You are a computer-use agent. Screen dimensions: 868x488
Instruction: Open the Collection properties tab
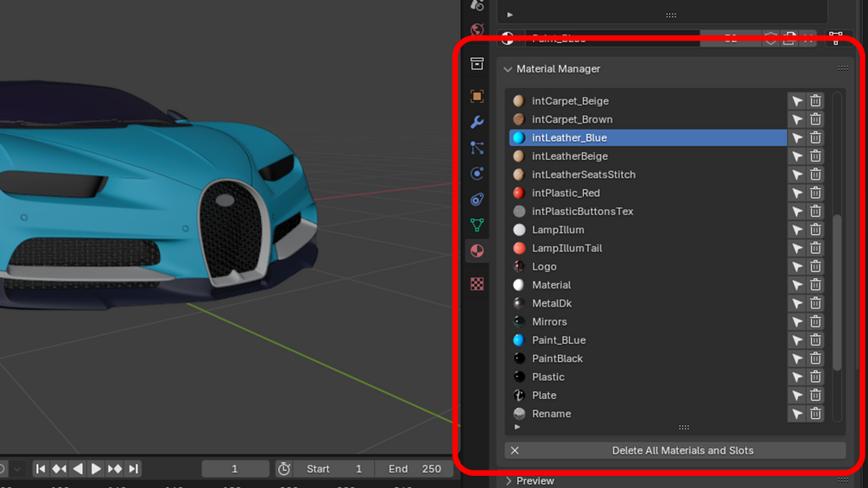477,64
